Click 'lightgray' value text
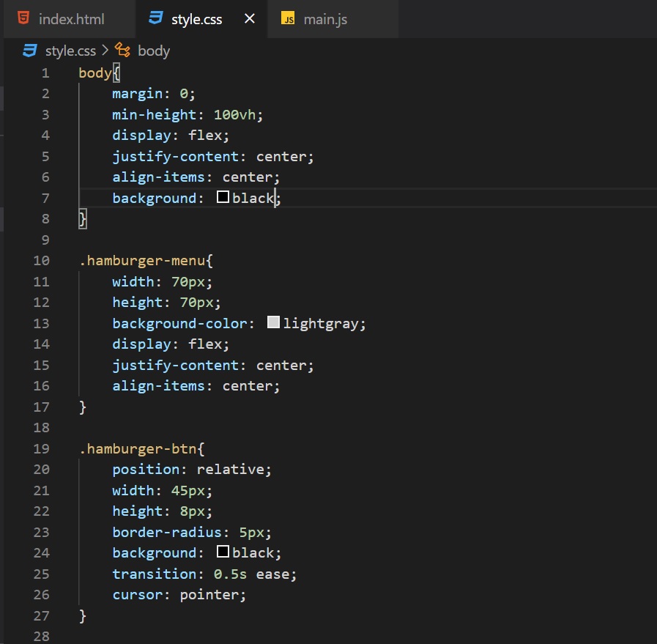 click(321, 324)
